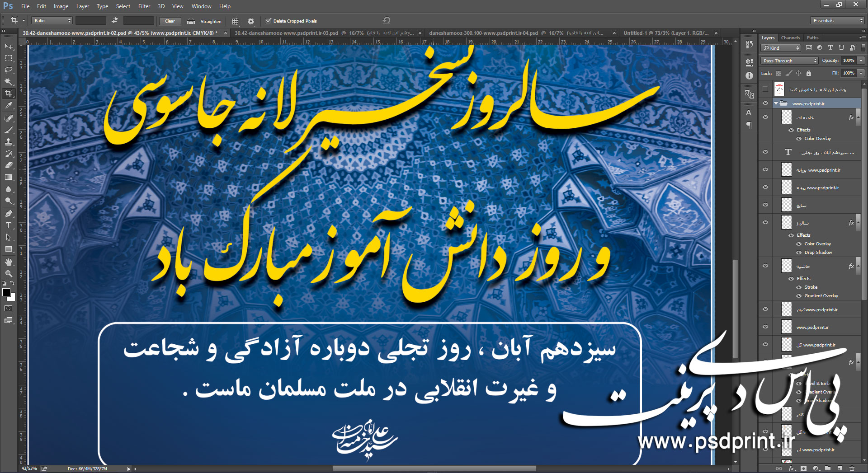
Task: Reset the crop box icon
Action: 386,20
